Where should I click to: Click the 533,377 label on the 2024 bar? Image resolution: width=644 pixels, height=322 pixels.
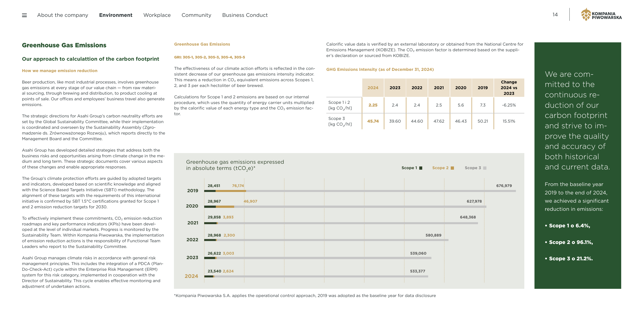pyautogui.click(x=418, y=271)
